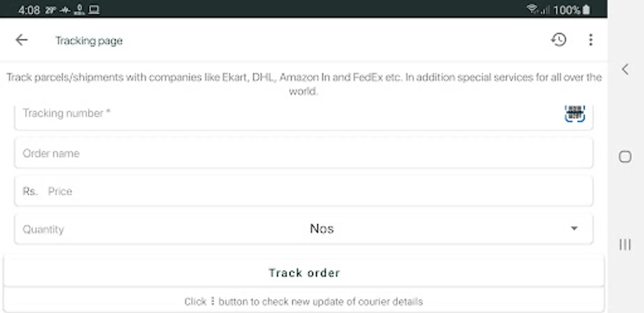Tap the Tracking page title
Screen dimensions: 644x313
coord(89,41)
